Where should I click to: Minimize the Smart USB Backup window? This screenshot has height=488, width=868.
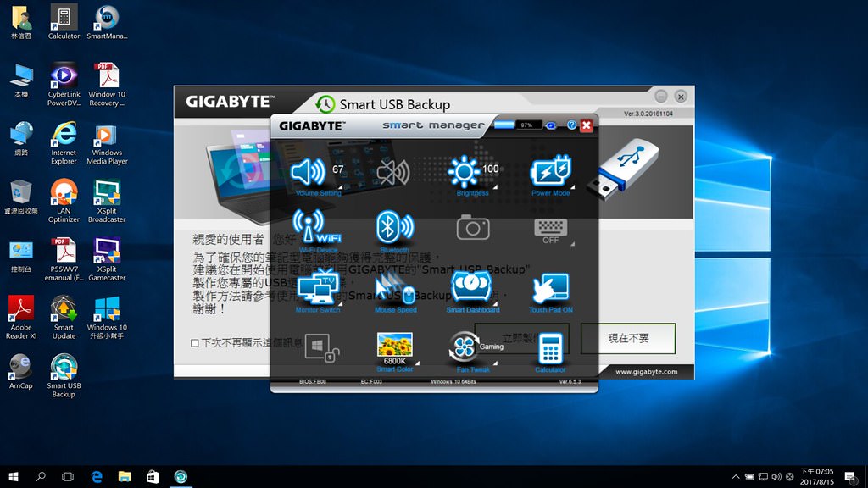661,97
